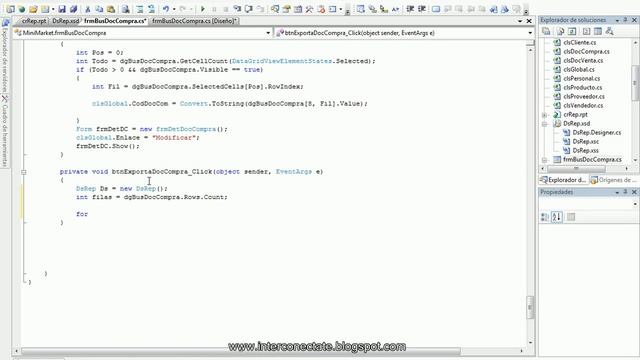Click the Find in Files icon
The image size is (640, 360).
tap(126, 9)
